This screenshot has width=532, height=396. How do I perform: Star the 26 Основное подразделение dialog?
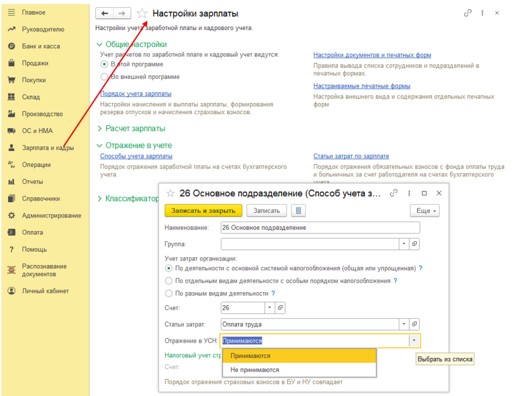click(x=170, y=193)
